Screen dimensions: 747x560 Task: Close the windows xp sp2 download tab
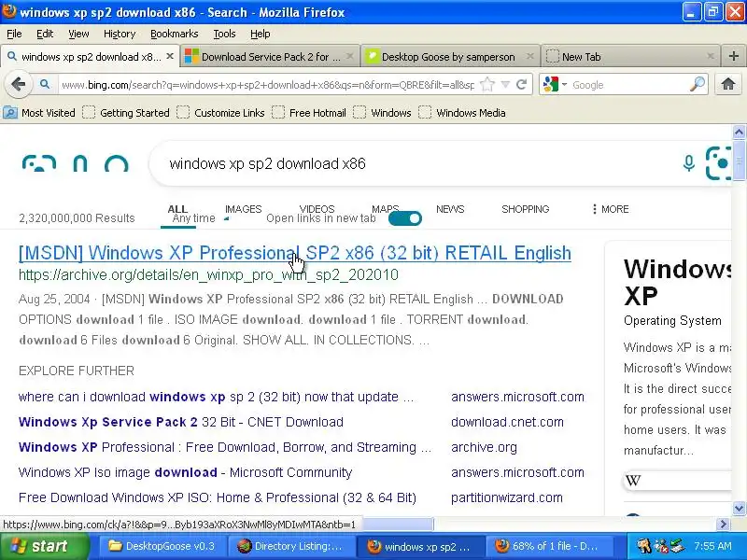[x=170, y=56]
